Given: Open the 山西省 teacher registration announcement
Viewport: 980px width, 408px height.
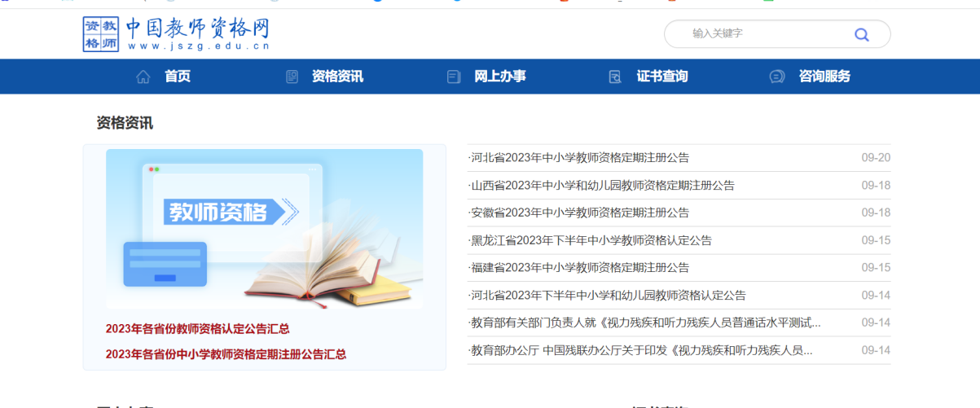Looking at the screenshot, I should (602, 186).
